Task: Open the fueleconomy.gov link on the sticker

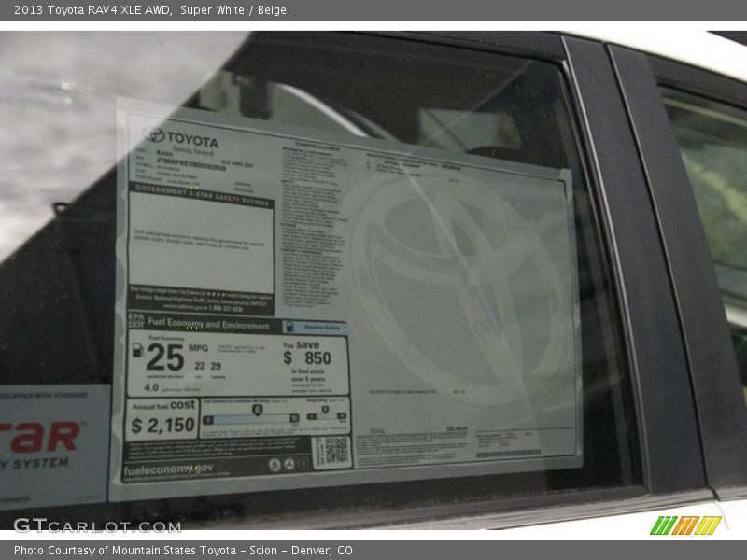Action: tap(168, 469)
